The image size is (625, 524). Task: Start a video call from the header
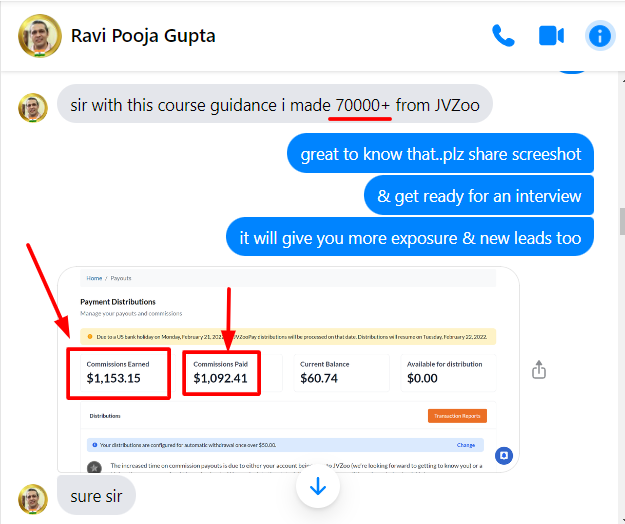pyautogui.click(x=551, y=36)
